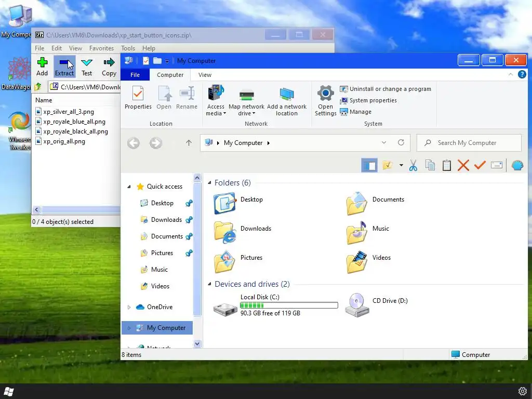Viewport: 532px width, 399px height.
Task: Click the Back navigation arrow
Action: (x=134, y=143)
